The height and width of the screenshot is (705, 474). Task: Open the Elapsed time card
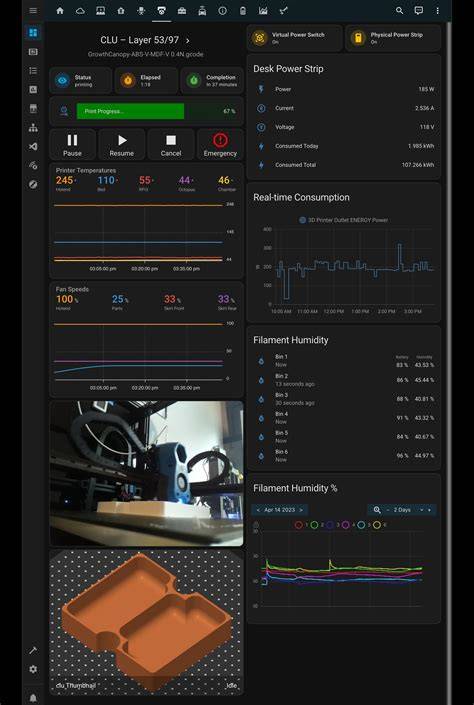pyautogui.click(x=146, y=80)
